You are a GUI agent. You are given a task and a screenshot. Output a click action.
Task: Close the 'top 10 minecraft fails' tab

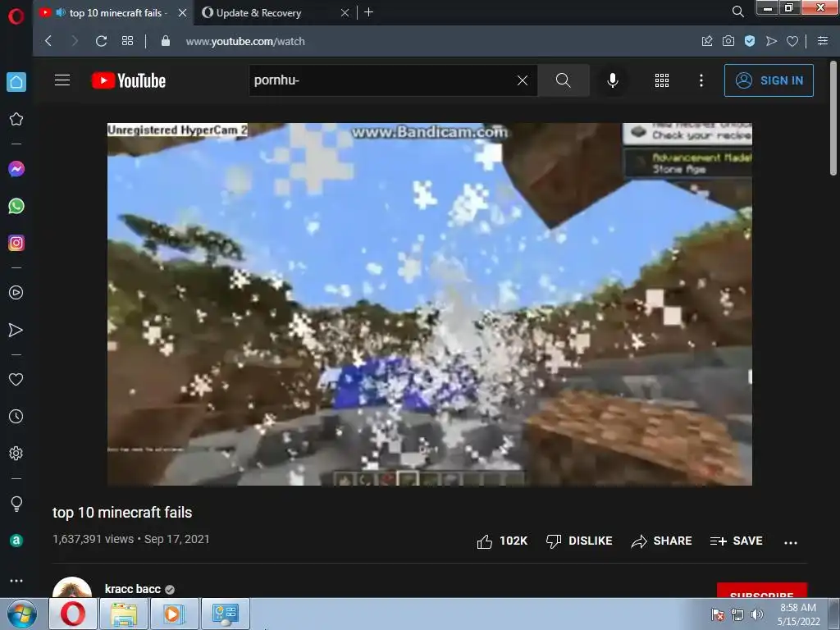[x=183, y=13]
